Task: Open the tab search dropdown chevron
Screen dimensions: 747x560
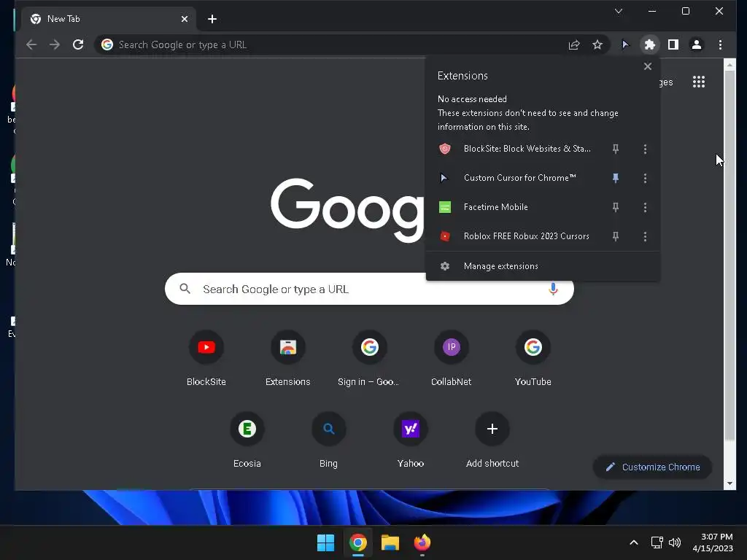Action: (x=619, y=12)
